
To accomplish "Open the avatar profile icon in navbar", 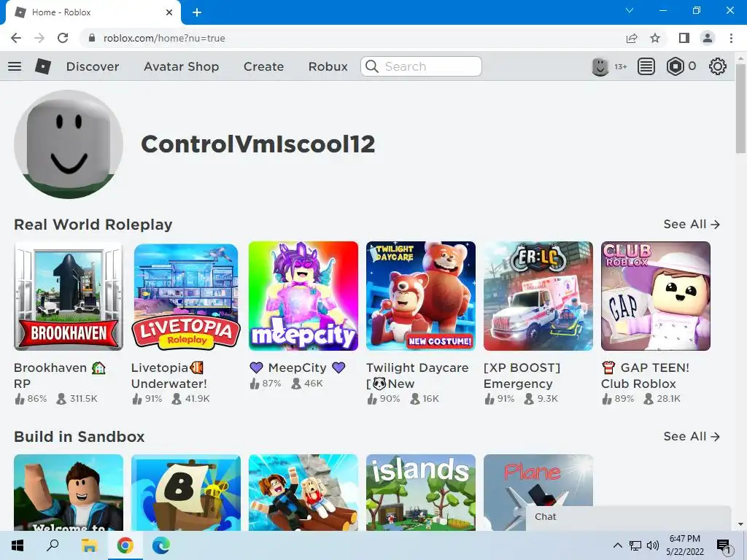I will coord(600,66).
